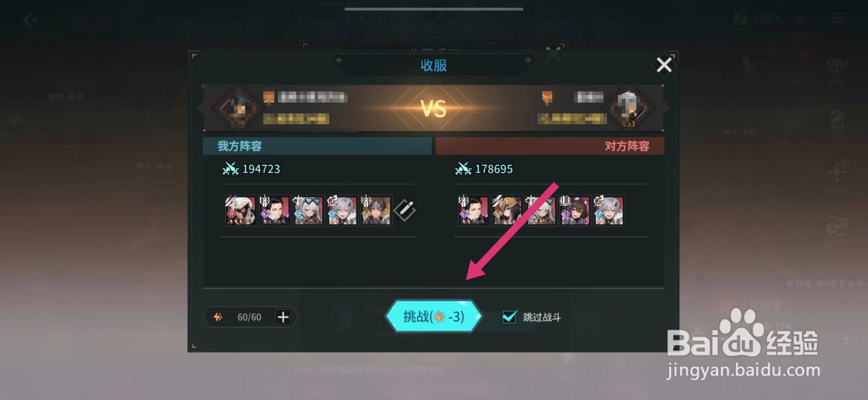Close the 收服 dialog
The image size is (868, 400).
[x=664, y=65]
